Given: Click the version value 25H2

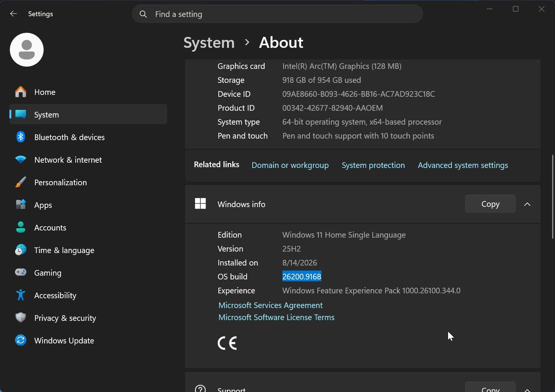Looking at the screenshot, I should point(291,249).
